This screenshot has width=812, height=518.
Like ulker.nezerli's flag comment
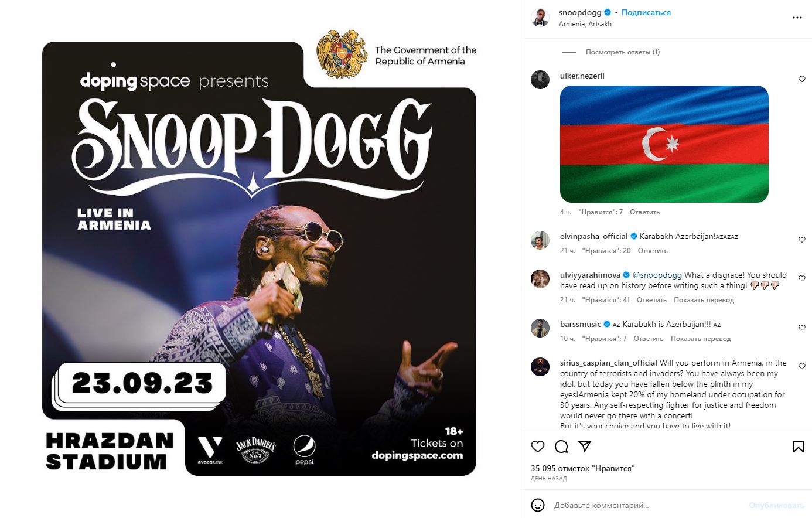[x=802, y=79]
